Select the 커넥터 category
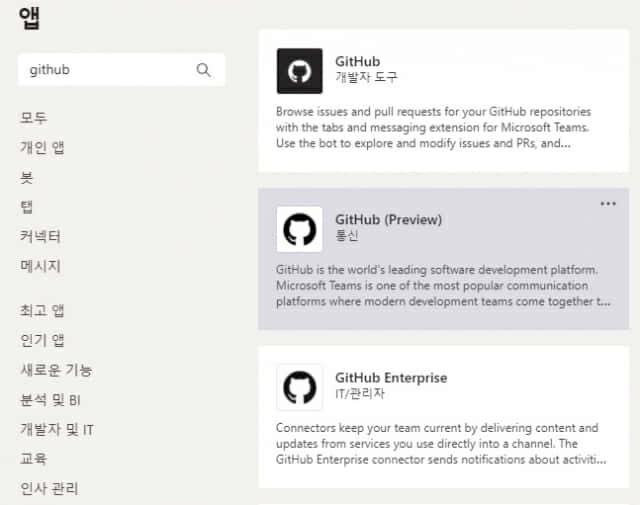The image size is (640, 505). pos(40,236)
